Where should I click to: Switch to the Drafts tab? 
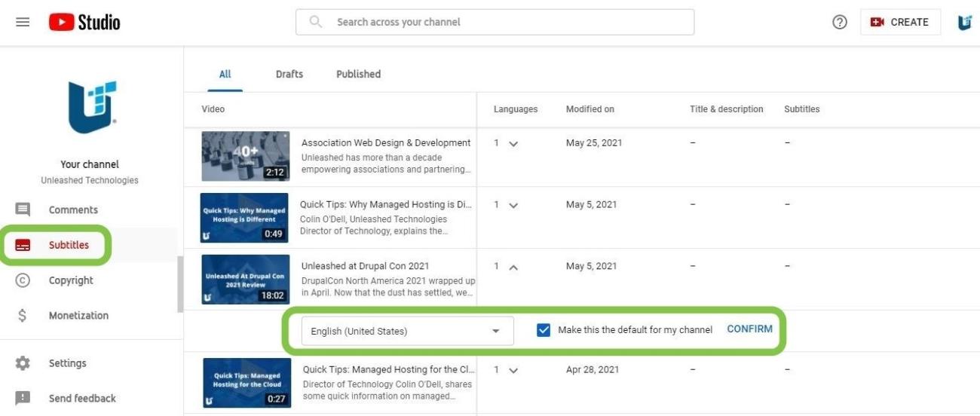[289, 74]
